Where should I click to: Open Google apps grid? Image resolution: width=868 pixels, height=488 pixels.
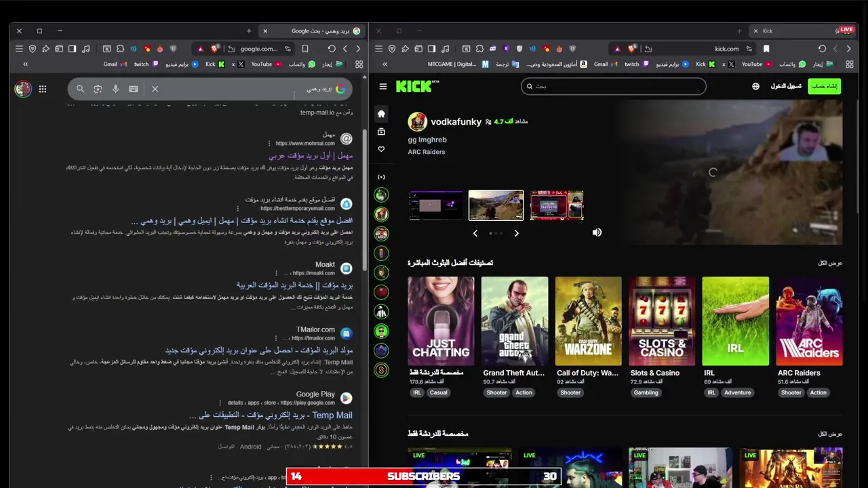click(43, 89)
